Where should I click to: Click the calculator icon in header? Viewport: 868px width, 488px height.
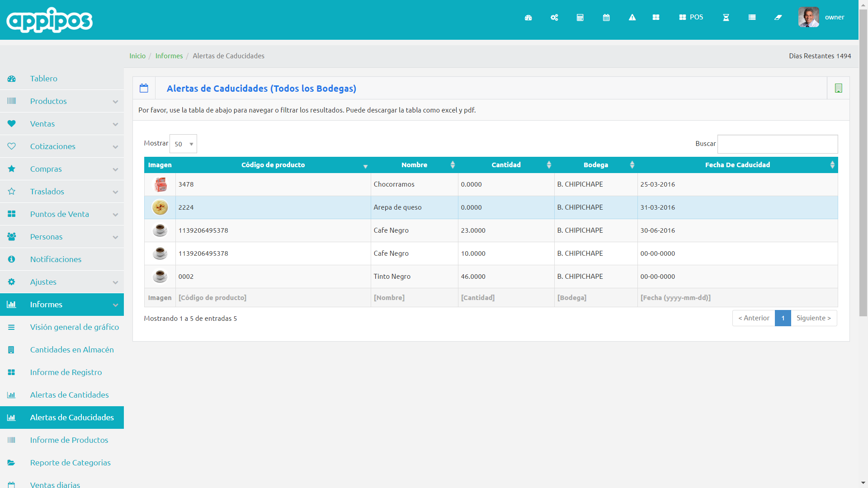(580, 18)
